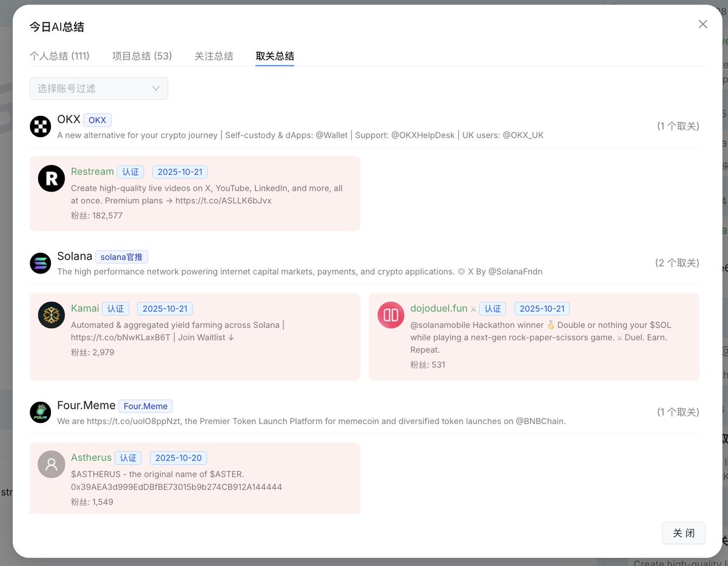Click Four.Meme's (1 个取关) count
This screenshot has width=728, height=566.
[x=678, y=412]
